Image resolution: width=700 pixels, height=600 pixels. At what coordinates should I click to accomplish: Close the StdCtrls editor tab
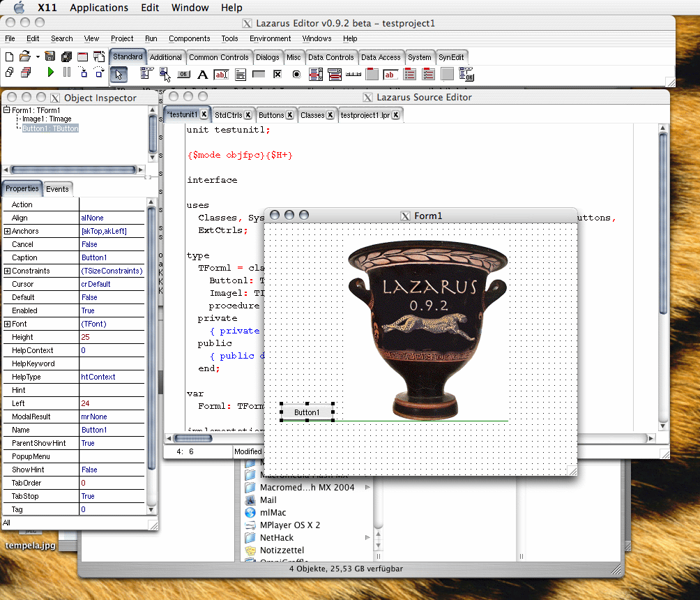[249, 115]
